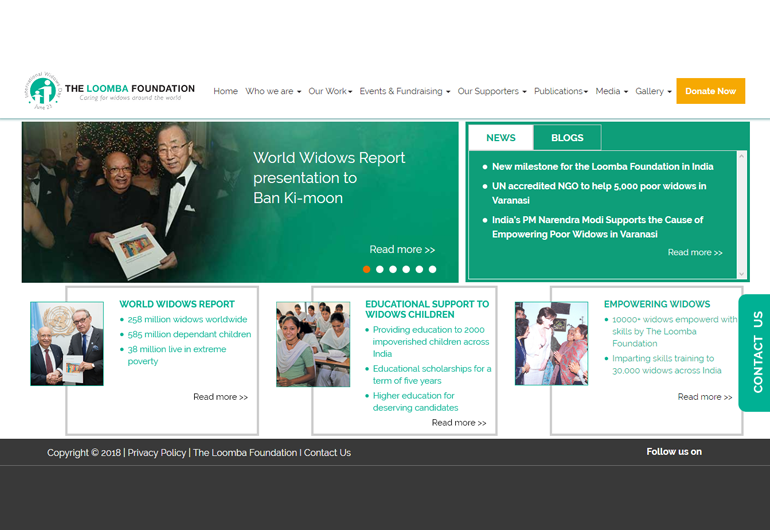Click 'Providing education to 2000 impoverished children' bullet
Viewport: 770px width, 530px height.
431,342
